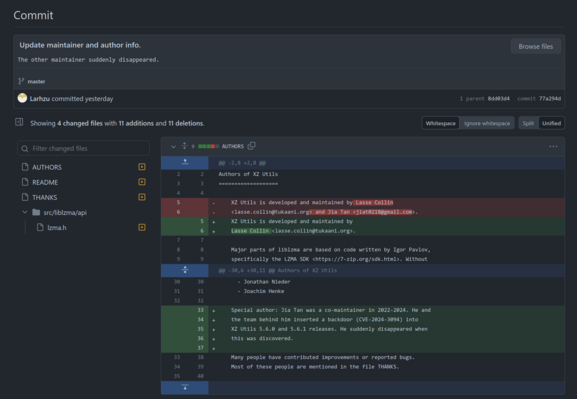This screenshot has height=399, width=577.
Task: Open the AUTHORS file three-dot options menu
Action: click(553, 146)
